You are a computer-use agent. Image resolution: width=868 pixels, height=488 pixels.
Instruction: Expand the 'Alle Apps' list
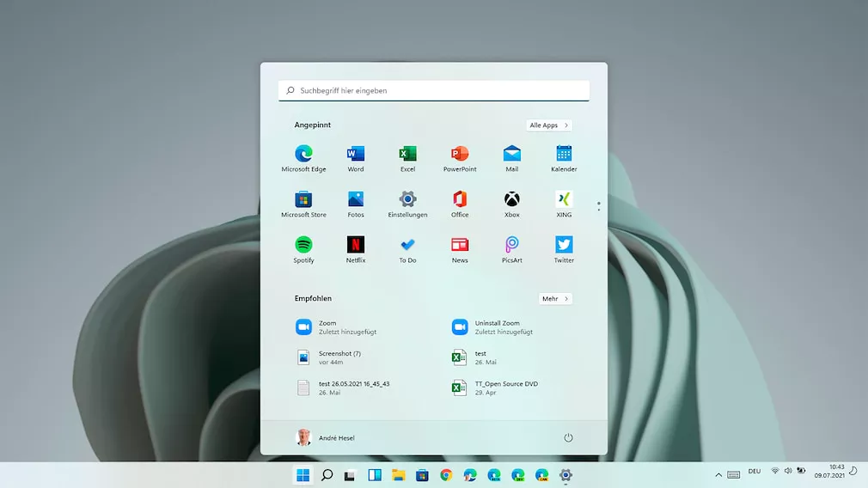pos(549,125)
